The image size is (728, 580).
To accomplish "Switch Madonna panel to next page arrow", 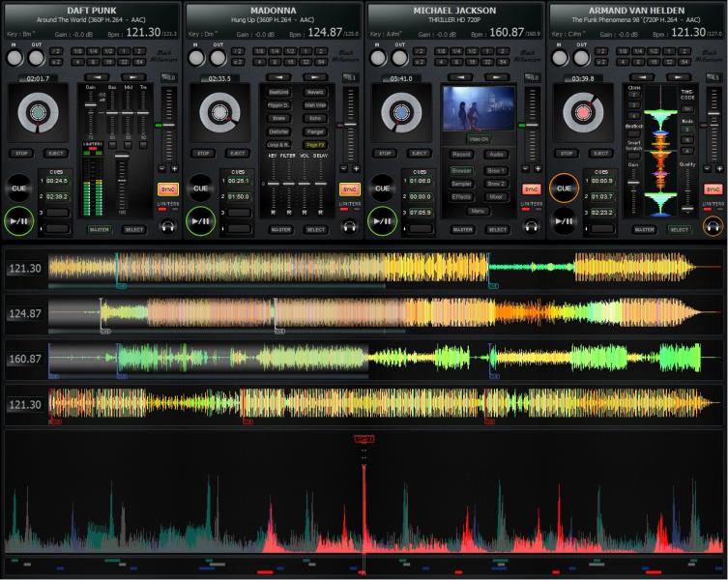I will pyautogui.click(x=314, y=77).
